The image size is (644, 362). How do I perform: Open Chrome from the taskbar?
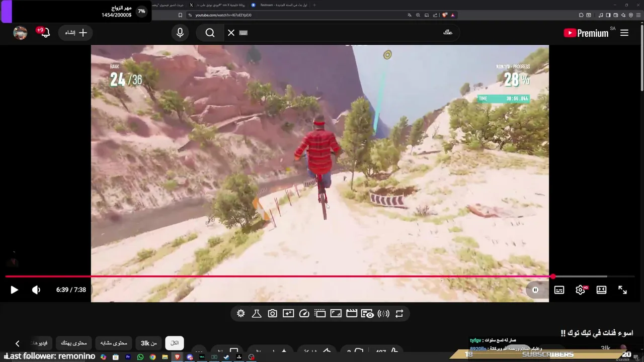coord(152,357)
